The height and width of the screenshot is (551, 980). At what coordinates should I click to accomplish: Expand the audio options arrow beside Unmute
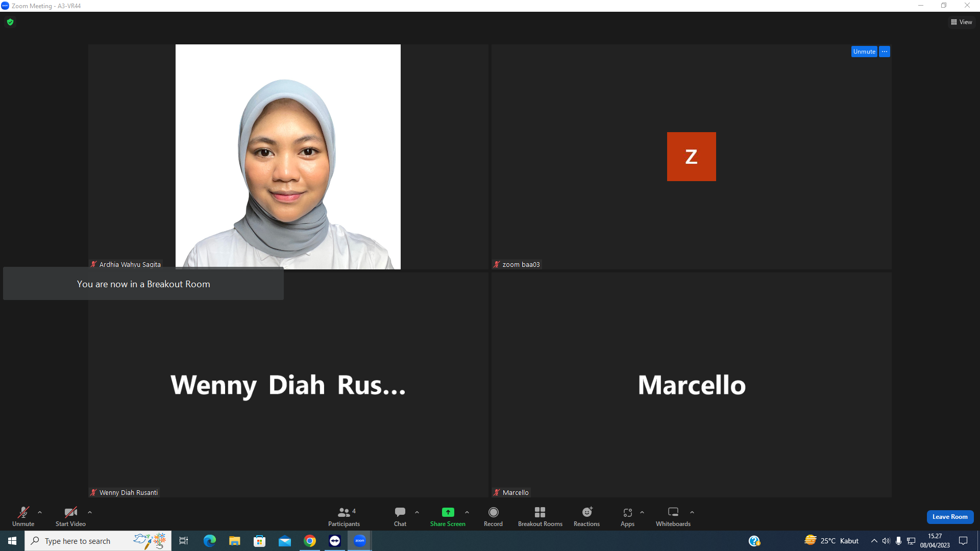pyautogui.click(x=40, y=512)
